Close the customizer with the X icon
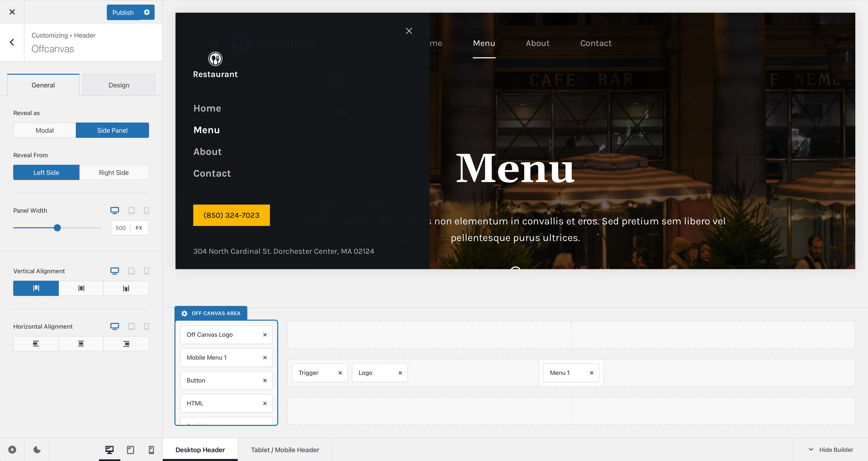868x461 pixels. (12, 12)
